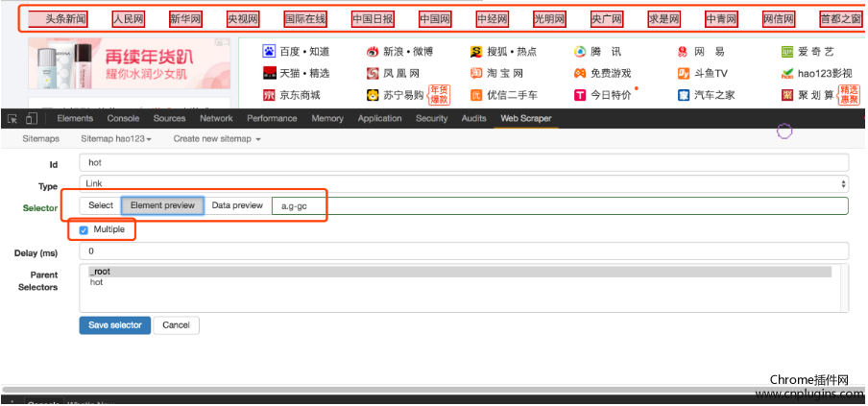Click the selector field containing a.g-gc
Image resolution: width=868 pixels, height=406 pixels.
tap(560, 205)
